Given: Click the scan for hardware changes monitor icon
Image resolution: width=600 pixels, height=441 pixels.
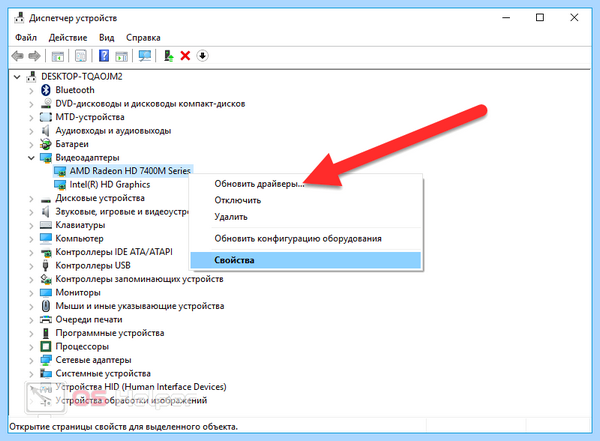Looking at the screenshot, I should 145,56.
